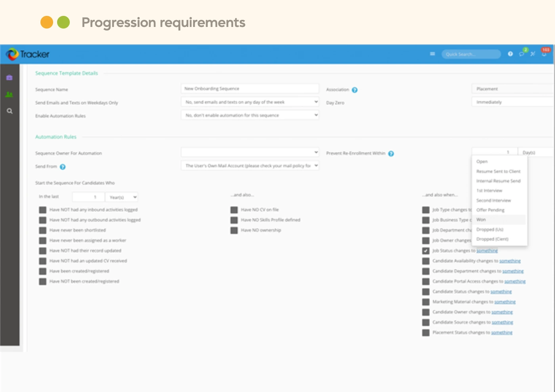Check Have NOT had their record updated
The width and height of the screenshot is (555, 392).
click(x=43, y=251)
